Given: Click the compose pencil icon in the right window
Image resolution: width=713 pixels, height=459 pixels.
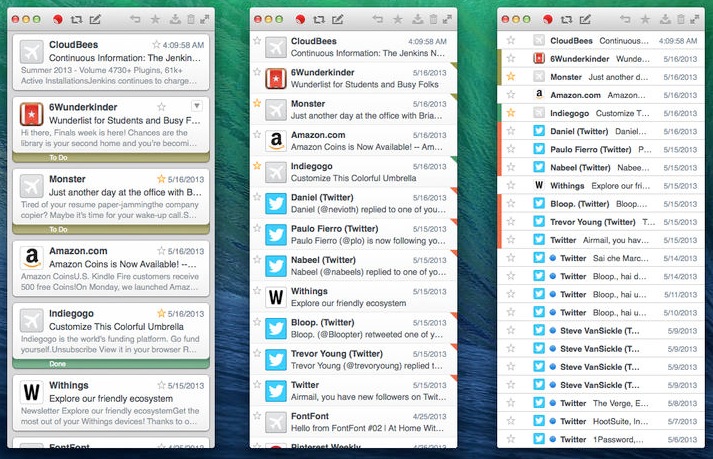Looking at the screenshot, I should [585, 19].
